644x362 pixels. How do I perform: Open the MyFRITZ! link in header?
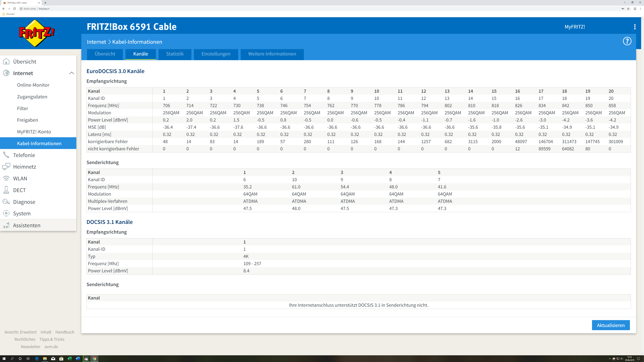575,27
